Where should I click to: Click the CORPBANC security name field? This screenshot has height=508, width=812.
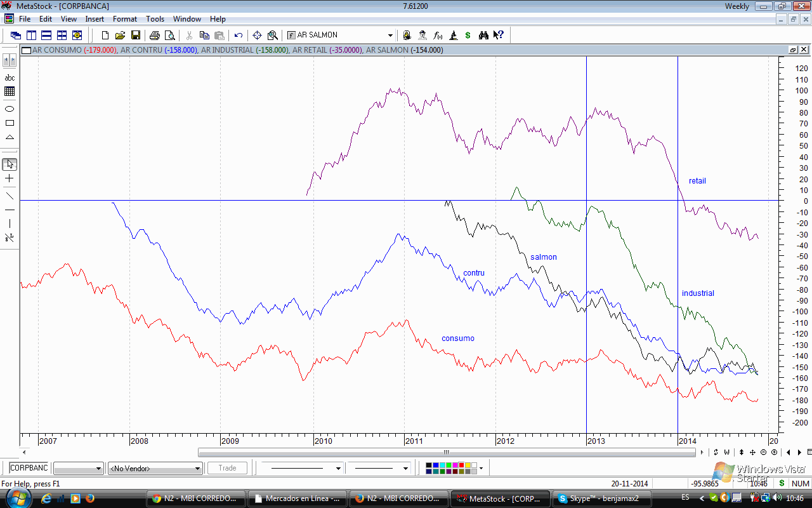[x=29, y=468]
